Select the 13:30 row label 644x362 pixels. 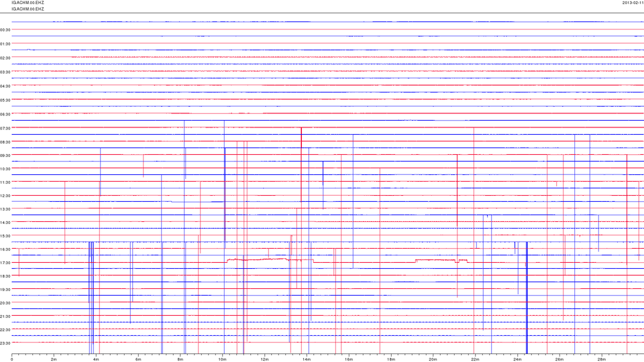point(5,209)
